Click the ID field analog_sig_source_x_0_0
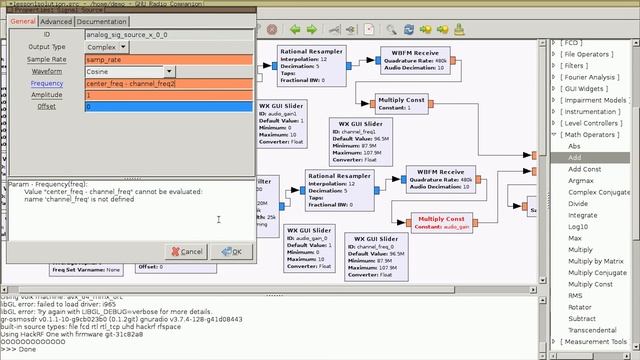 169,35
